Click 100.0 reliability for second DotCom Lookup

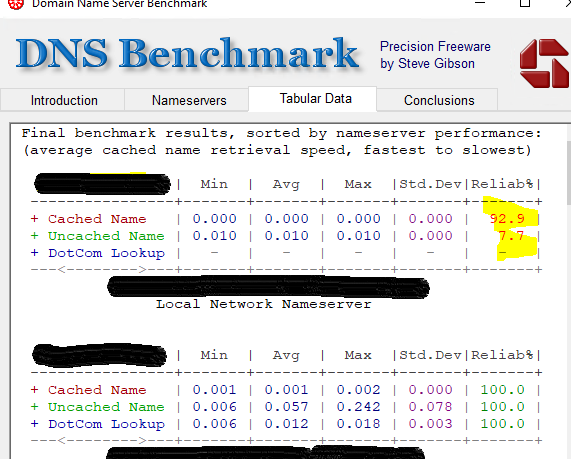(503, 424)
